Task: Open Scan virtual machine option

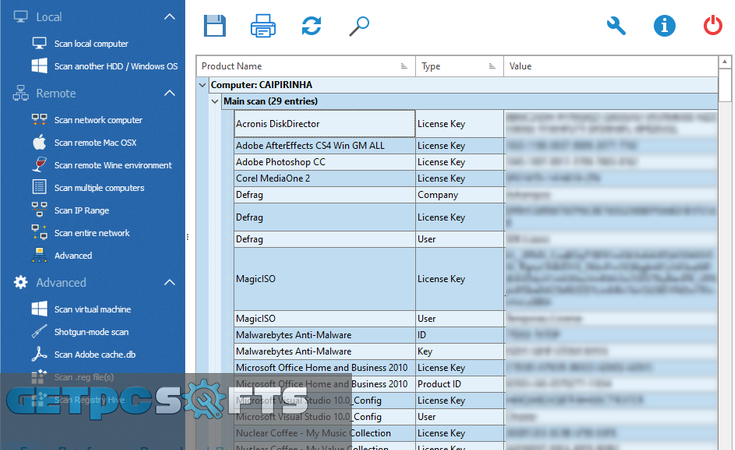Action: point(92,309)
